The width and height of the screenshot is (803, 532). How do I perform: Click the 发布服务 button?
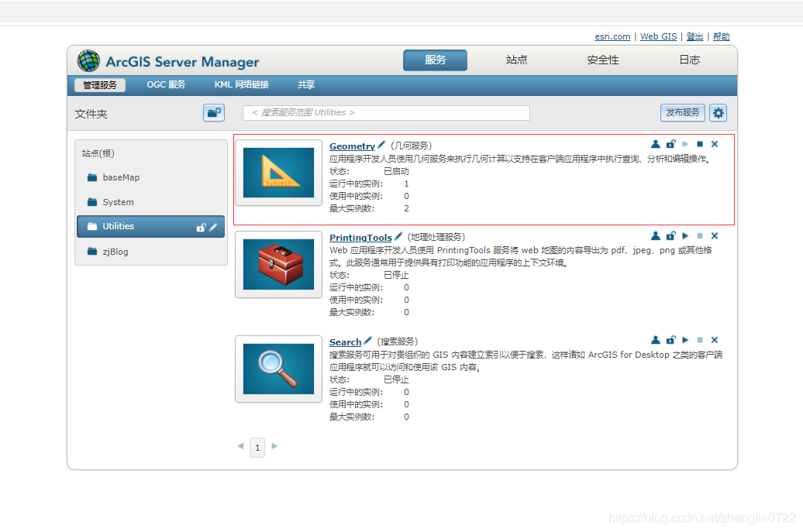tap(683, 113)
